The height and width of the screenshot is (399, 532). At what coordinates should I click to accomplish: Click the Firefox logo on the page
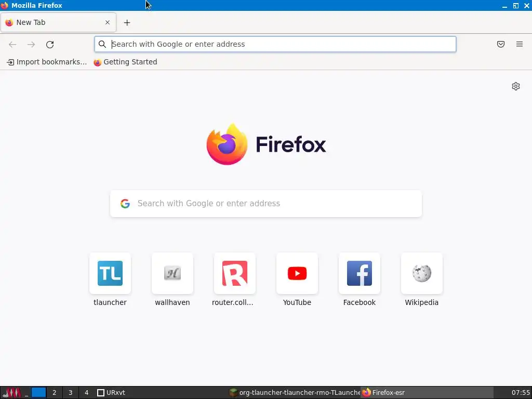(x=266, y=144)
